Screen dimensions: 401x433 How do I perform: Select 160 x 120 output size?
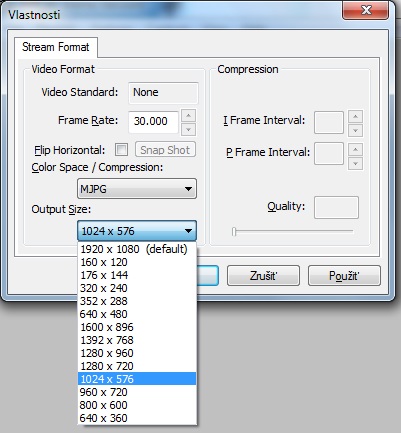(137, 262)
